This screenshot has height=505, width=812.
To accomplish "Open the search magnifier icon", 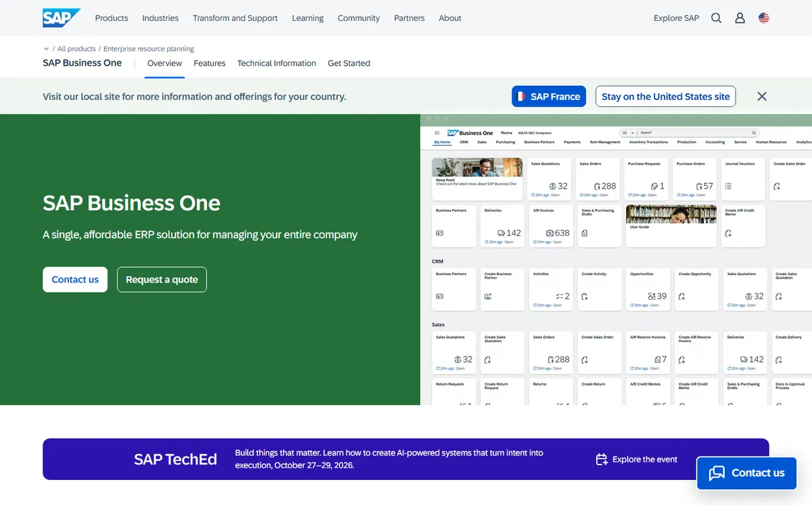I will tap(716, 18).
